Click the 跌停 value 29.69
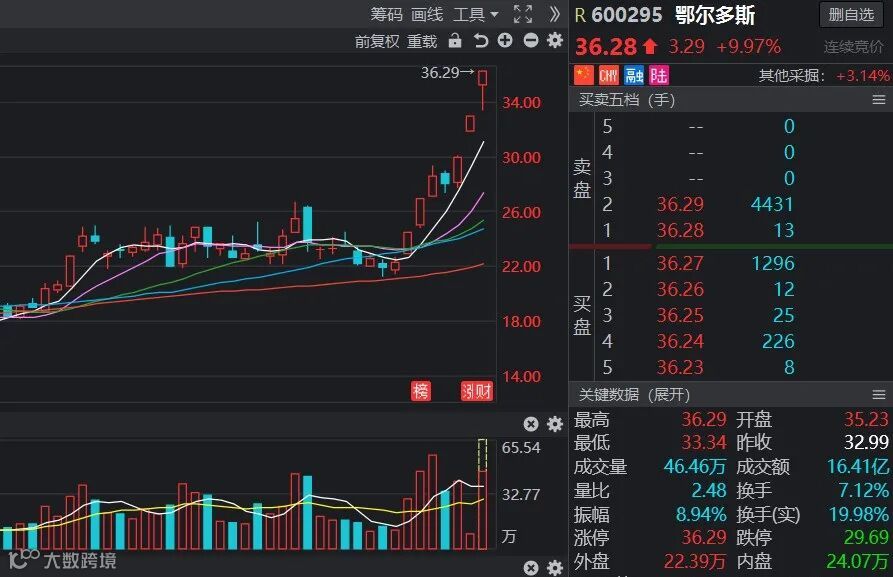Viewport: 893px width, 577px height. pyautogui.click(x=866, y=537)
